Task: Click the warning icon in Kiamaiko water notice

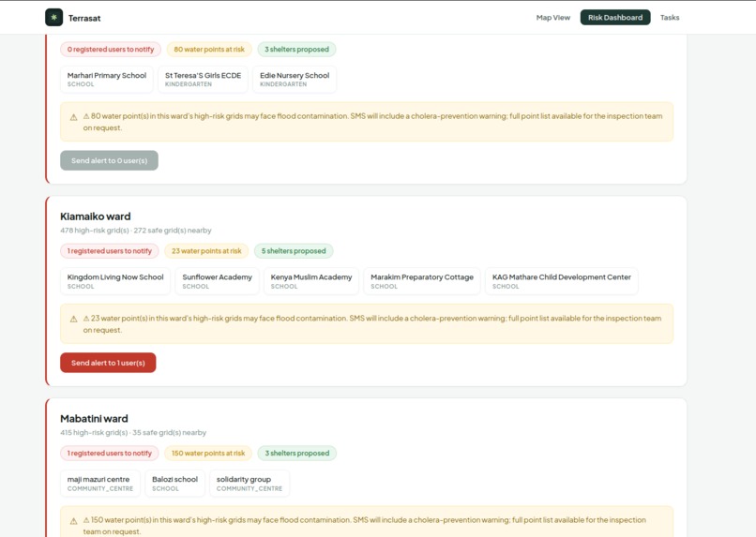Action: click(x=74, y=319)
